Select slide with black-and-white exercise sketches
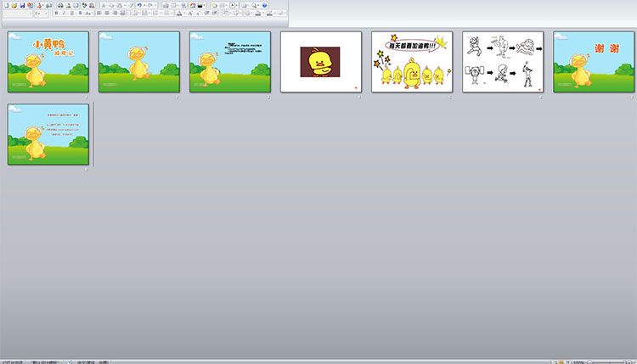The height and width of the screenshot is (364, 637). (503, 62)
